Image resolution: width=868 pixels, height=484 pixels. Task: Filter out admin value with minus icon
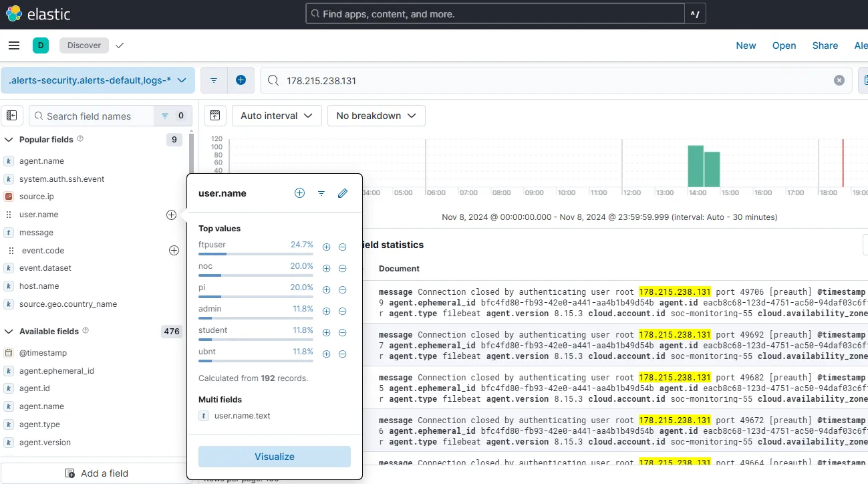coord(342,311)
